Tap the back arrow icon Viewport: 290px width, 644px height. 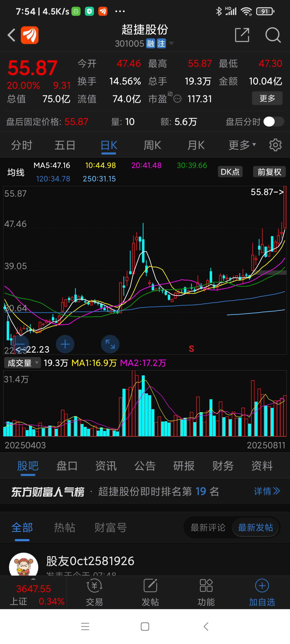click(x=11, y=35)
